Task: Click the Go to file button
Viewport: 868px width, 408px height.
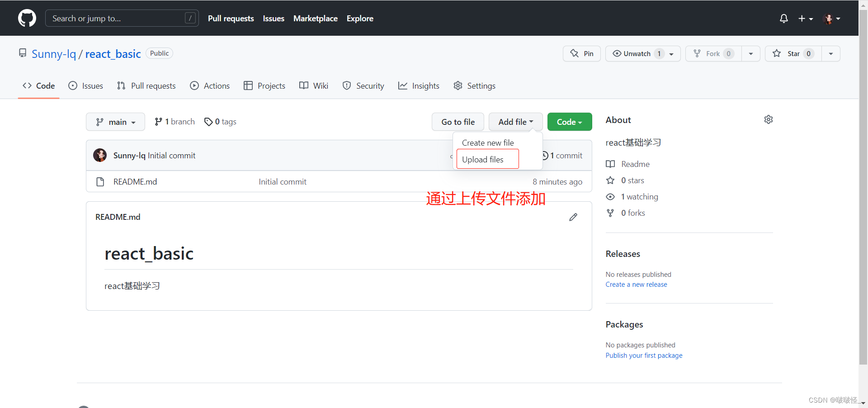Action: click(x=458, y=122)
